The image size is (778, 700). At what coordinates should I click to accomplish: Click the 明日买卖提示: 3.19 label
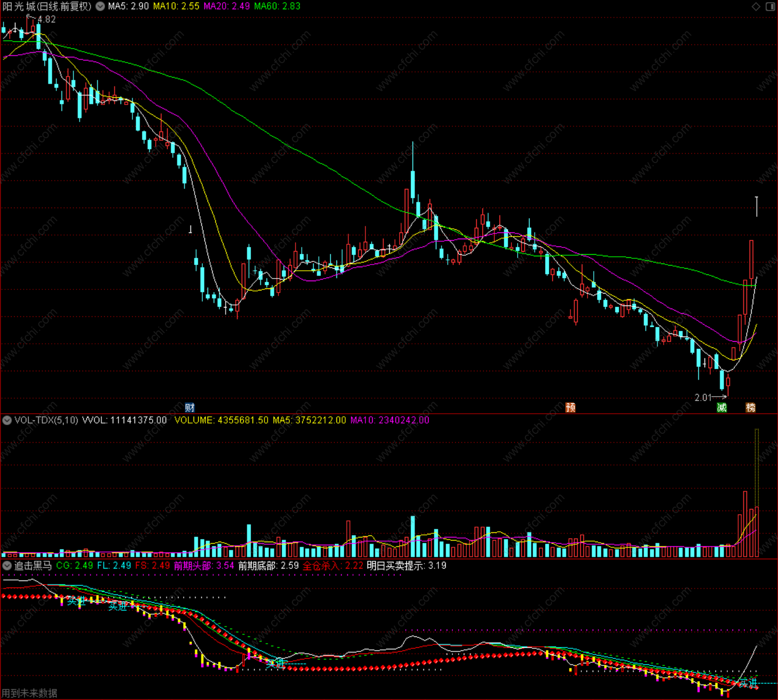tap(407, 565)
